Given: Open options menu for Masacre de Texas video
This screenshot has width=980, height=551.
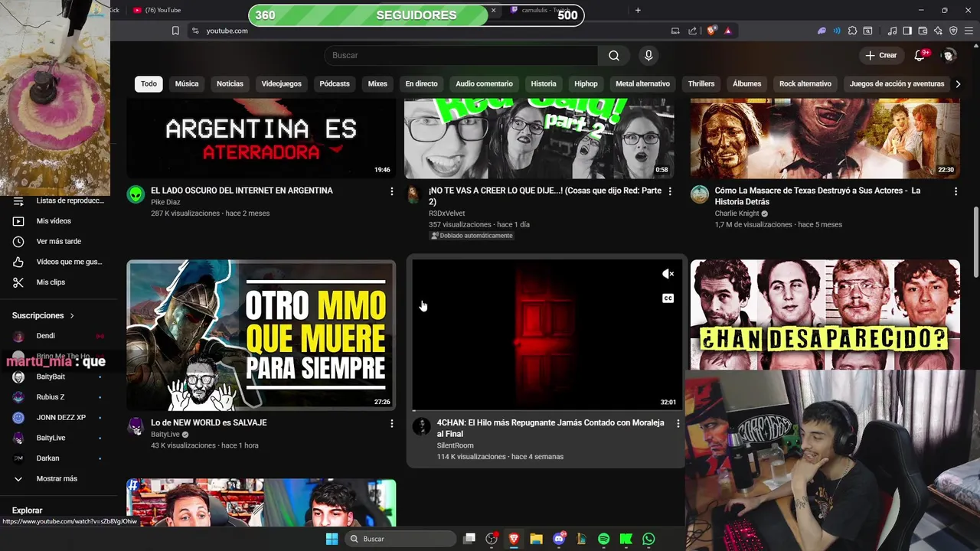Looking at the screenshot, I should [x=955, y=191].
